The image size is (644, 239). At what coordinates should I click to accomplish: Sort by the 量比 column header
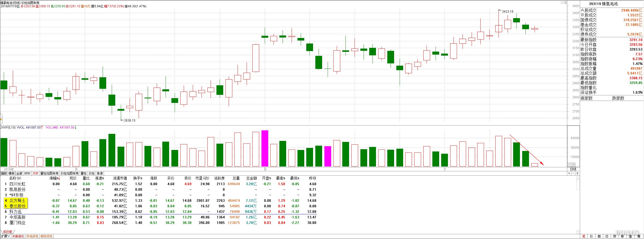click(x=86, y=178)
